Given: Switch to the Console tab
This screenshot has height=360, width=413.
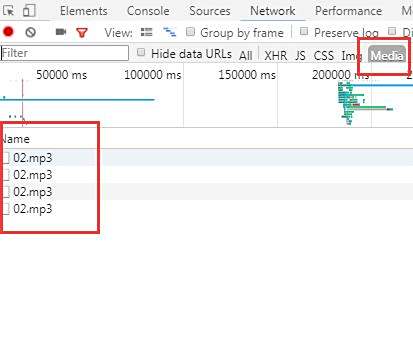Looking at the screenshot, I should [148, 11].
